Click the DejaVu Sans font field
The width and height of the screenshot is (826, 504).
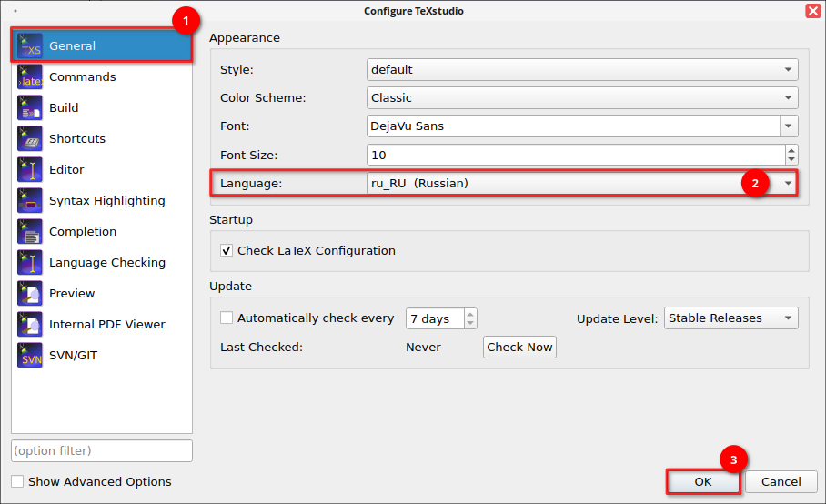click(x=573, y=126)
